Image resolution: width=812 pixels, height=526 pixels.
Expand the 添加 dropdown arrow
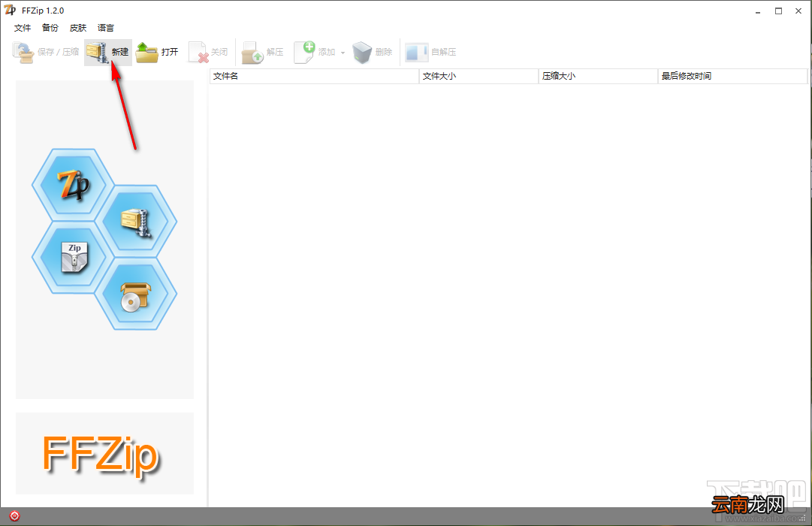click(343, 53)
